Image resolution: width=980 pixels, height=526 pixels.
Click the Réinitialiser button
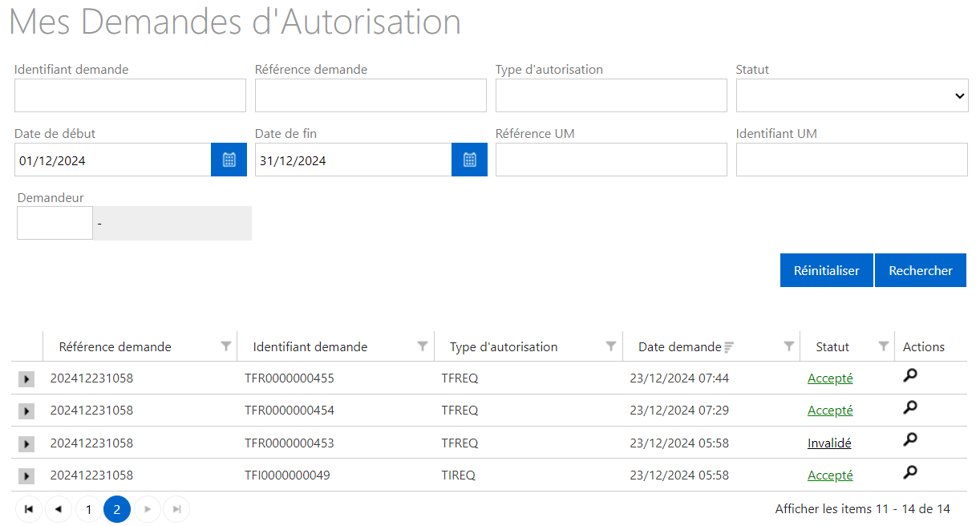[x=826, y=270]
